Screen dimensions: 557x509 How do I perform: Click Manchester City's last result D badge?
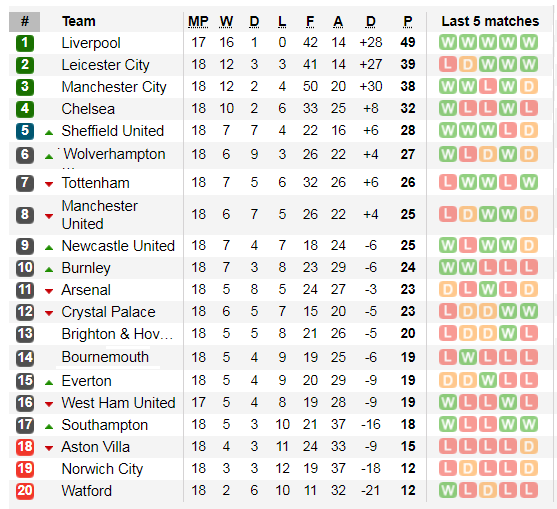(x=529, y=86)
